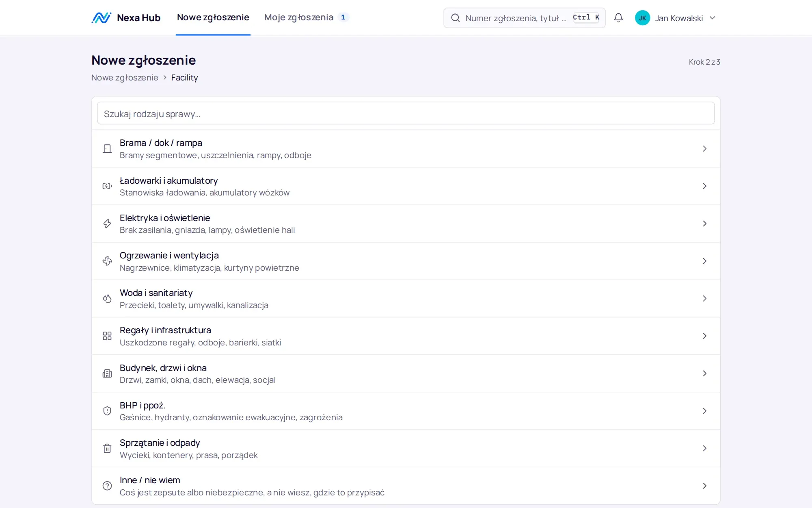The image size is (812, 508).
Task: Click the lightning icon for Elektryka i oświetlenie
Action: [x=107, y=224]
